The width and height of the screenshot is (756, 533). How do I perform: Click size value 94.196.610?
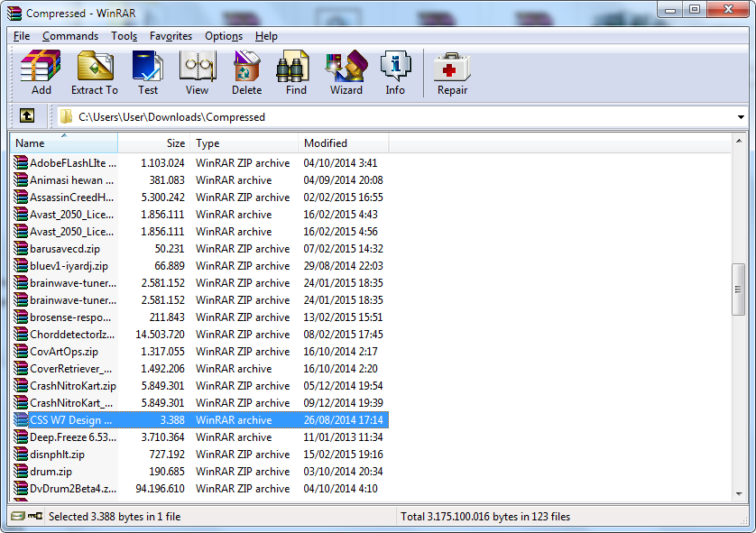(x=160, y=489)
